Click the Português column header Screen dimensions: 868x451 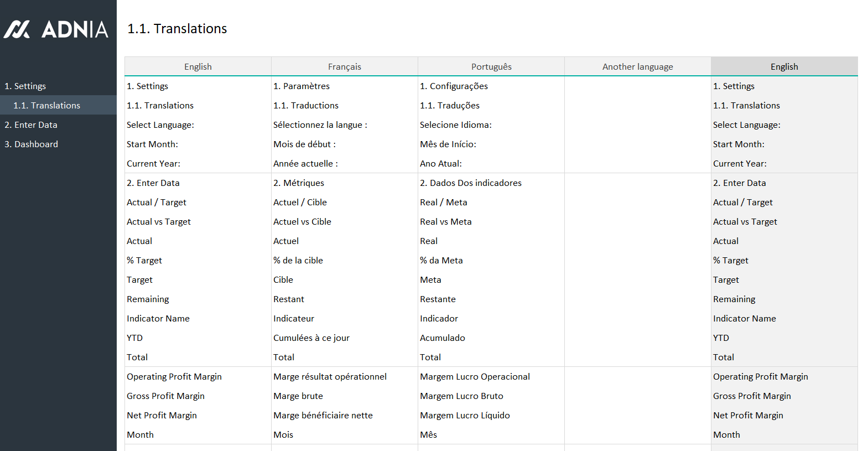[x=491, y=67]
